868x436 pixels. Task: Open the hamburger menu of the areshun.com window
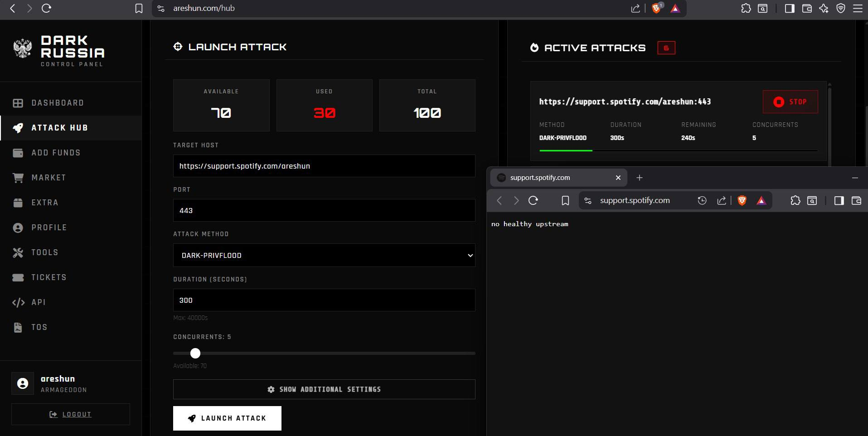tap(858, 8)
